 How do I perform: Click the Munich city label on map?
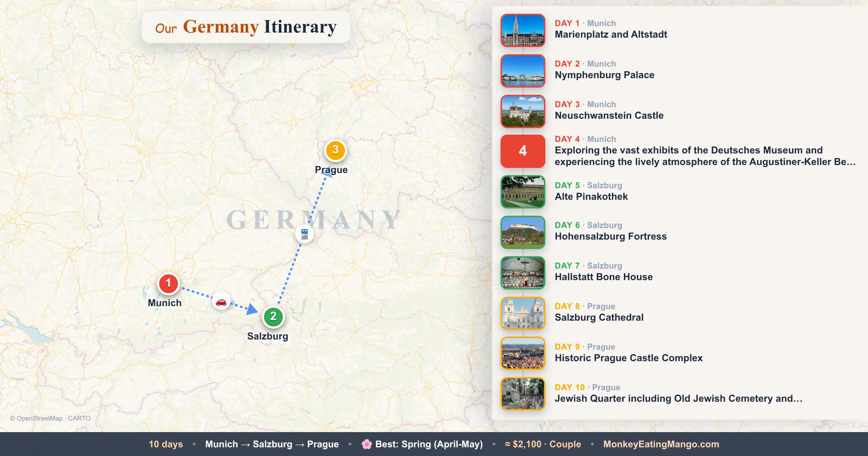[x=165, y=303]
